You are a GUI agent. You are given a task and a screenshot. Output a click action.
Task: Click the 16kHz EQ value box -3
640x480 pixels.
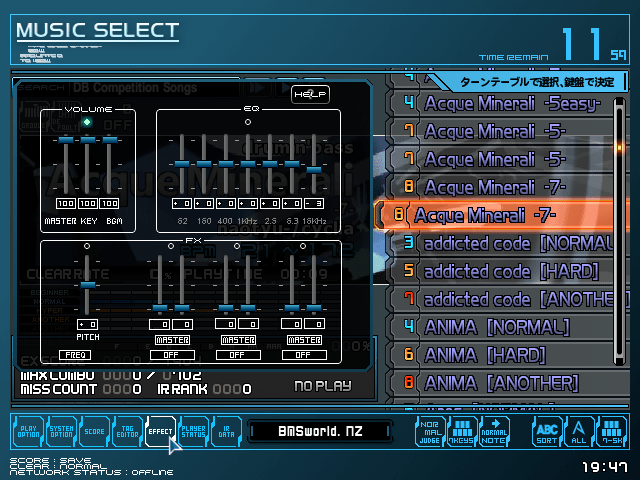[314, 203]
